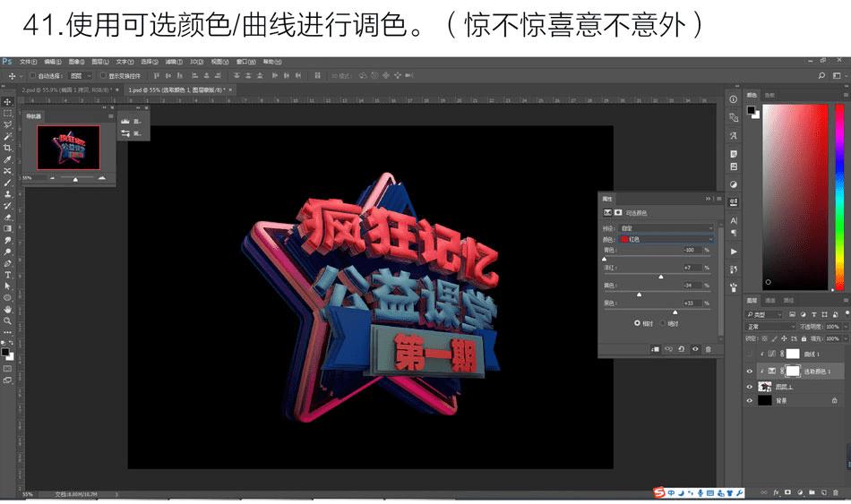Select the Zoom tool
Screen dimensions: 851x504
(7, 320)
